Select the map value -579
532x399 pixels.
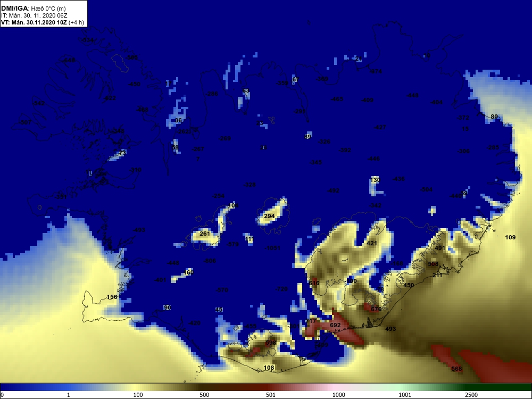point(233,244)
